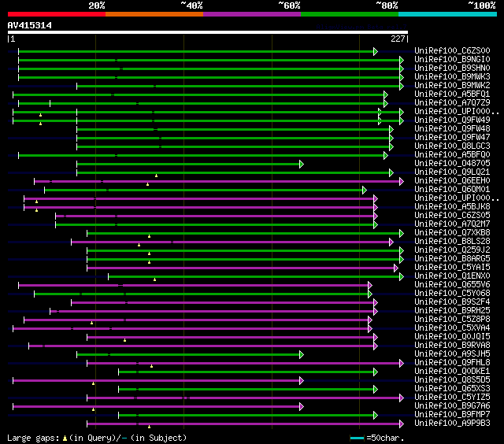Click the query end position 227 label

[x=398, y=39]
